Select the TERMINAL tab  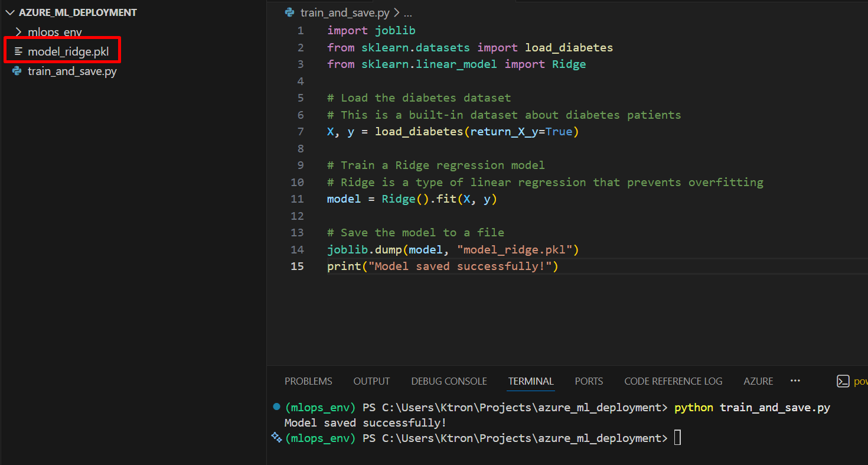pyautogui.click(x=531, y=381)
